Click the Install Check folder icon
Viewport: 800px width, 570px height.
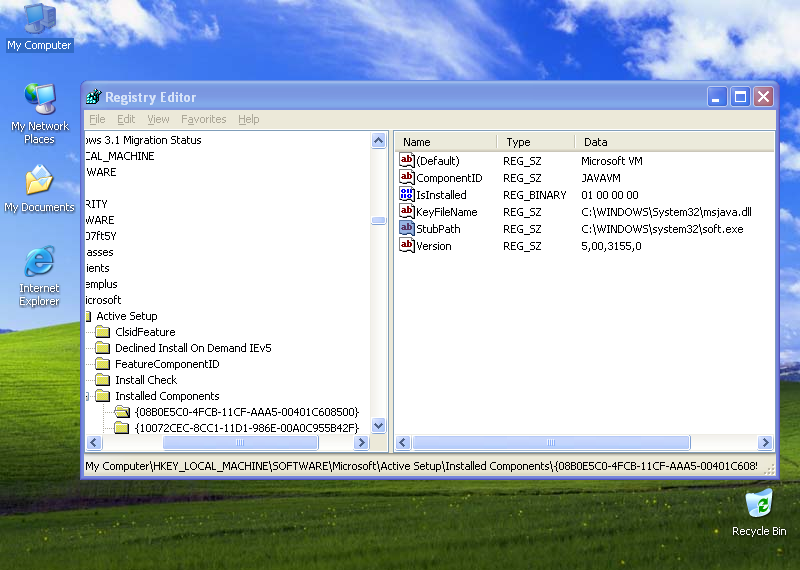tap(103, 380)
